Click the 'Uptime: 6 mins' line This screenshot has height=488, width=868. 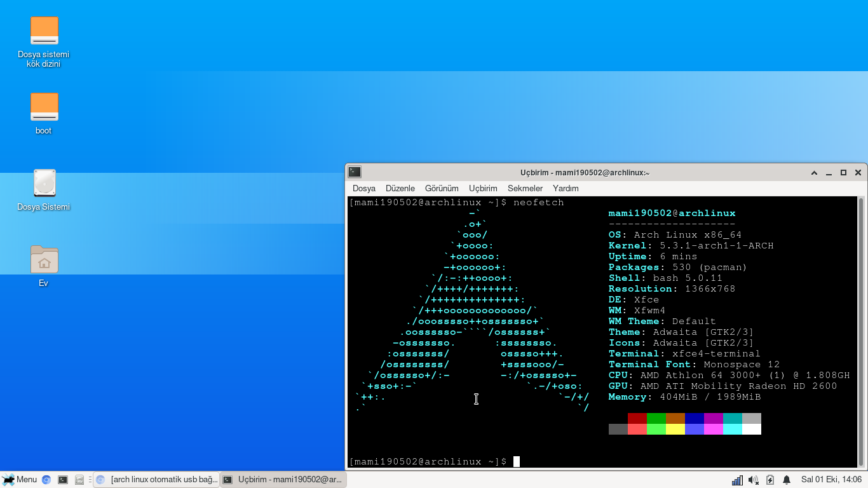tap(653, 256)
